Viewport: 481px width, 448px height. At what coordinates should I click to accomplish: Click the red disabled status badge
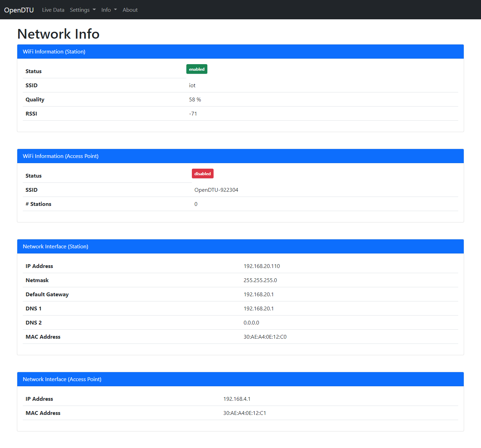pos(203,174)
